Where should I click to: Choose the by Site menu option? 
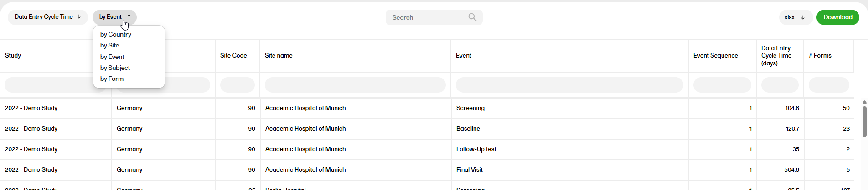click(110, 45)
